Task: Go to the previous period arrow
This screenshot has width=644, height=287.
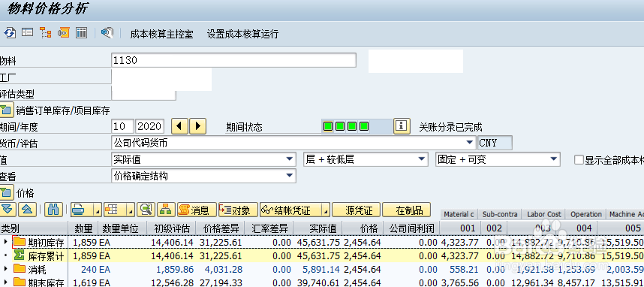Action: 179,126
